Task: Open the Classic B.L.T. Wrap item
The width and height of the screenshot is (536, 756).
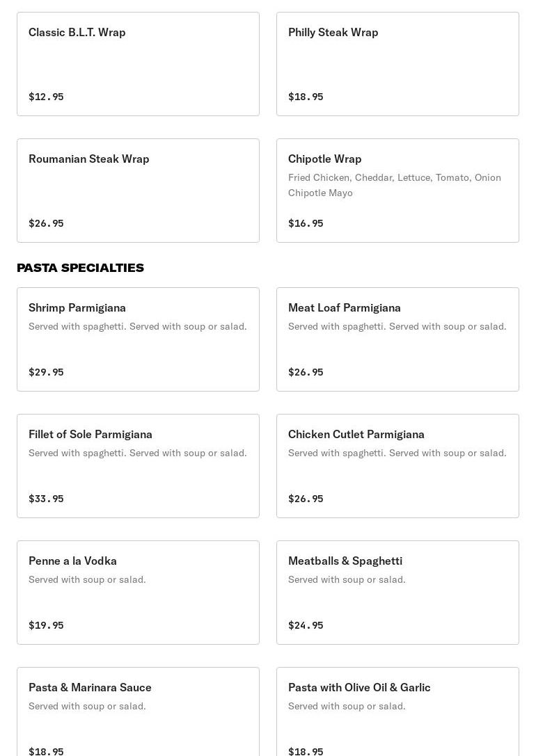Action: point(138,63)
